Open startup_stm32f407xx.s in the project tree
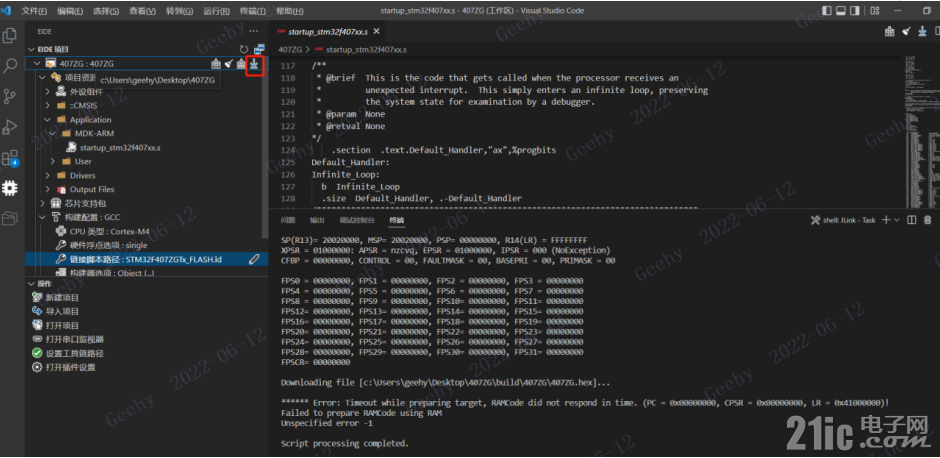The height and width of the screenshot is (458, 940). (x=120, y=147)
